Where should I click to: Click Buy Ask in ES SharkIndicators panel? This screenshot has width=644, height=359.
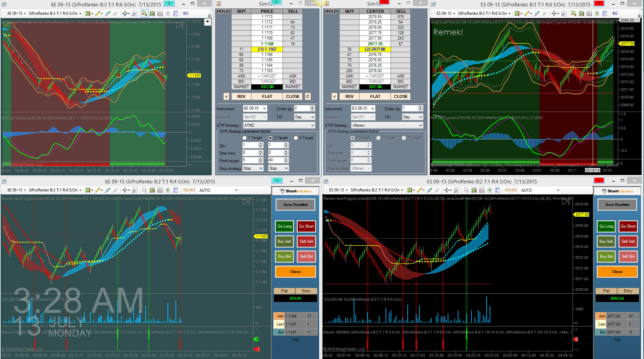point(606,241)
